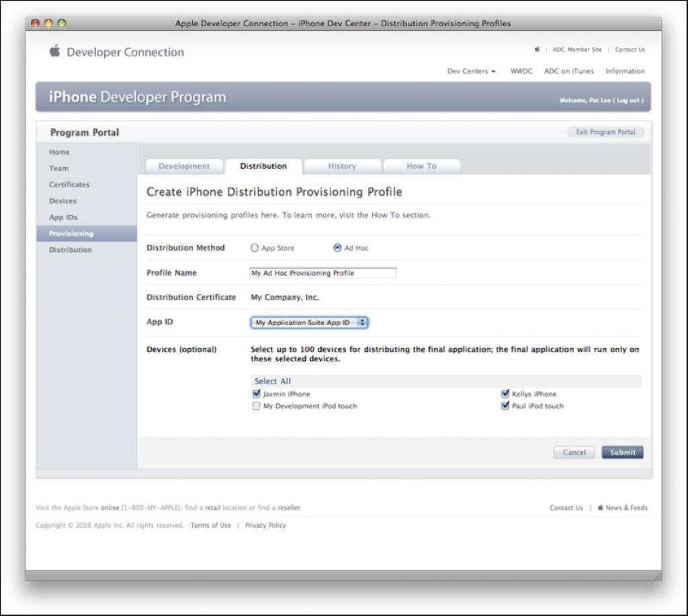Select the Ad Hoc distribution method
The height and width of the screenshot is (616, 688).
click(x=337, y=248)
